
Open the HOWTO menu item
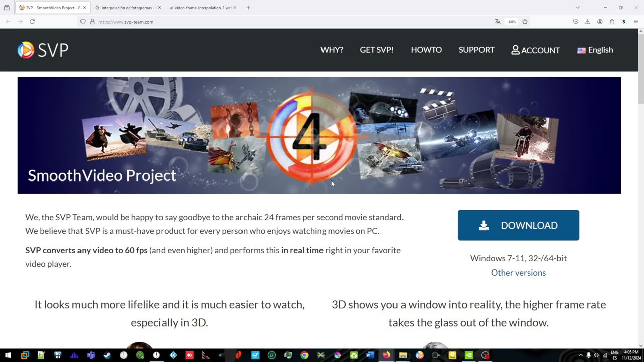point(426,50)
